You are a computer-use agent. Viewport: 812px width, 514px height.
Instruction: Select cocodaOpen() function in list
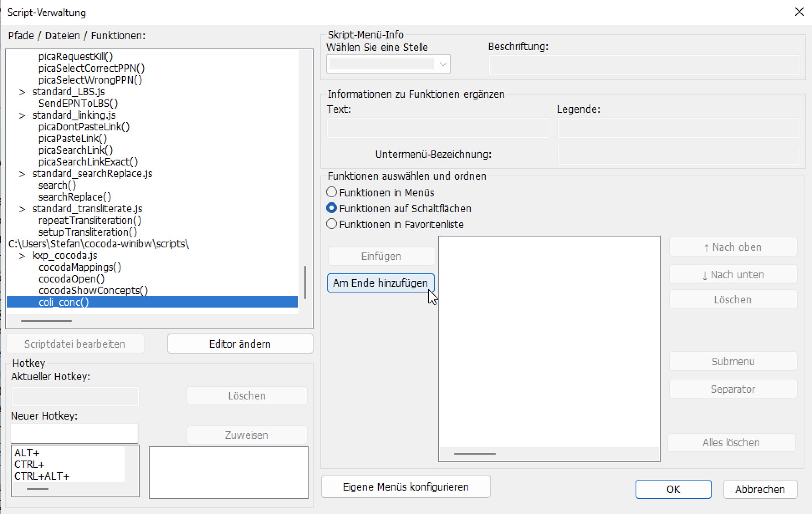(x=71, y=279)
